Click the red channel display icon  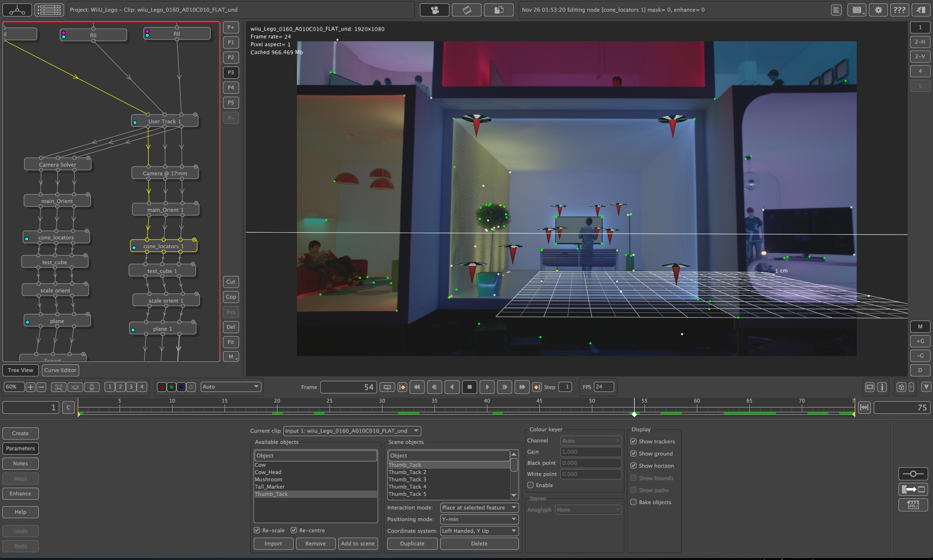point(162,387)
